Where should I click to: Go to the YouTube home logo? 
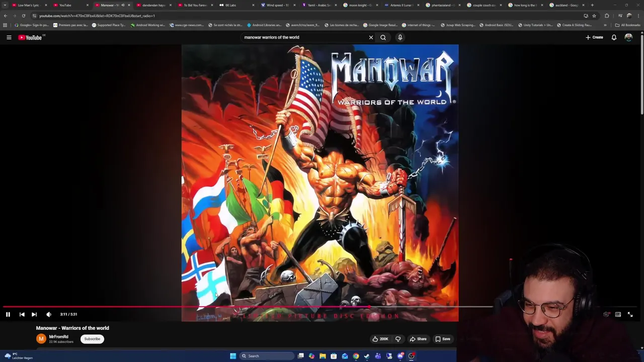[31, 37]
